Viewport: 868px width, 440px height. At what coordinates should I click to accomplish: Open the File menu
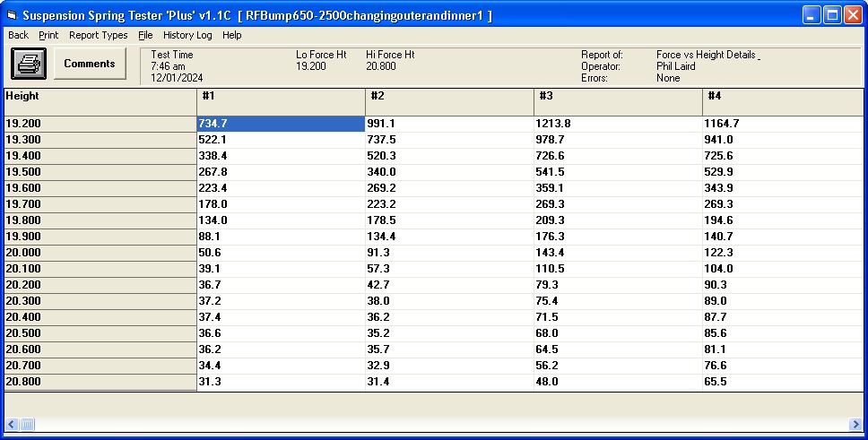(145, 35)
